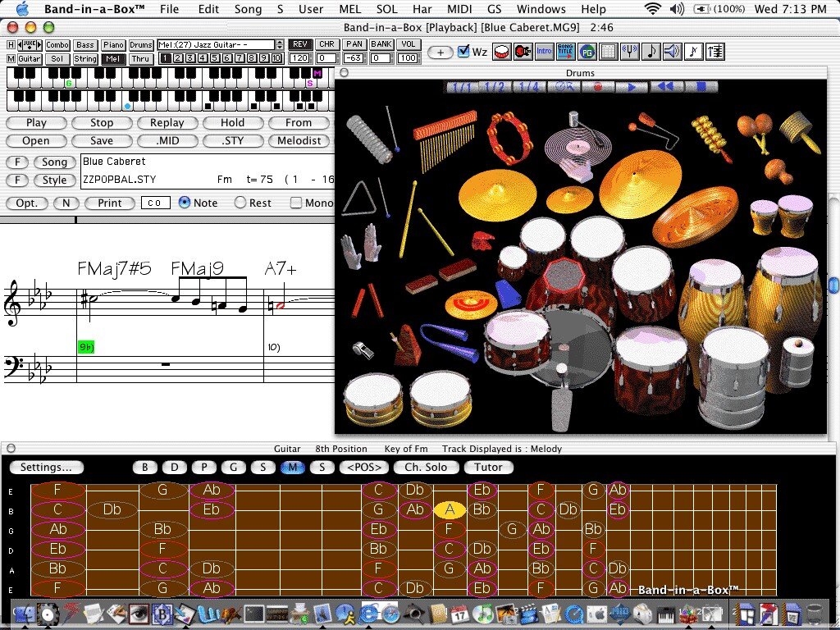Click the <POS> position button
Viewport: 840px width, 630px height.
pos(364,467)
